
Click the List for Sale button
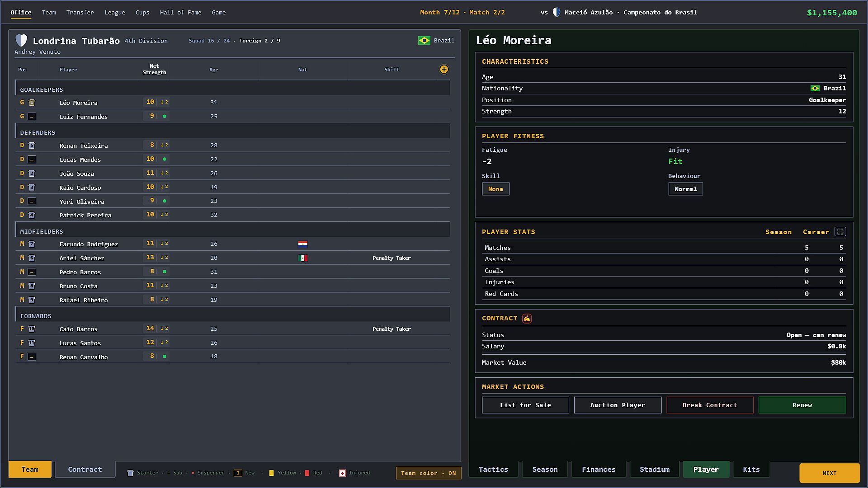point(525,405)
